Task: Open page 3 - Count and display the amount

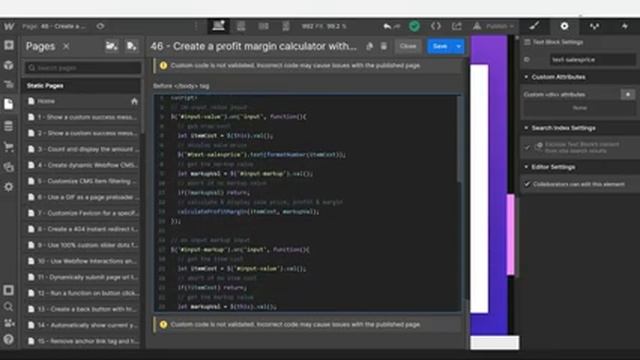Action: (x=83, y=149)
